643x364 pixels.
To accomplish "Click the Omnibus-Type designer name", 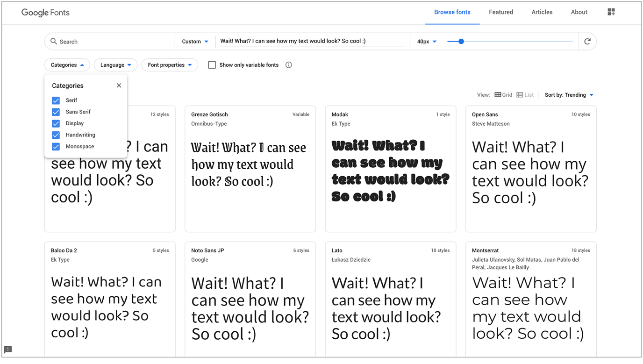I will click(209, 124).
